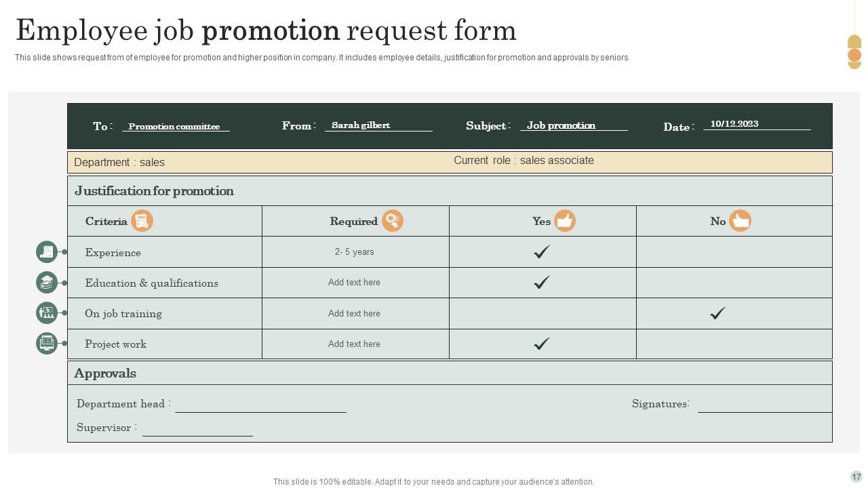Screen dimensions: 868x488
Task: Click the Required gear icon
Action: pyautogui.click(x=393, y=221)
